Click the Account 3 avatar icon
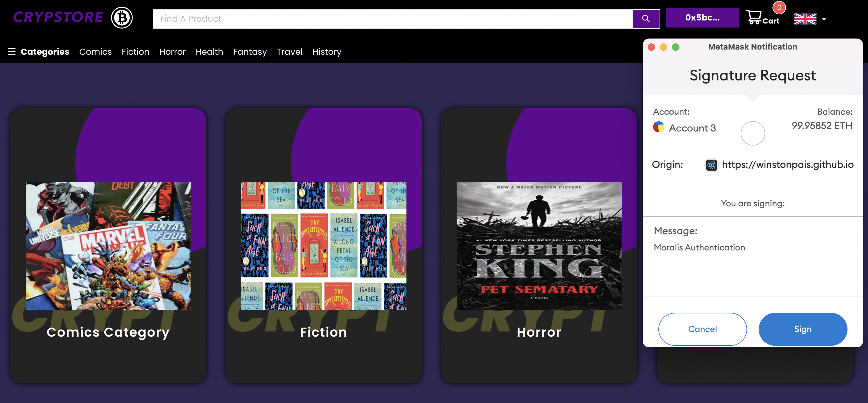Screen dimensions: 868x403 (x=658, y=127)
